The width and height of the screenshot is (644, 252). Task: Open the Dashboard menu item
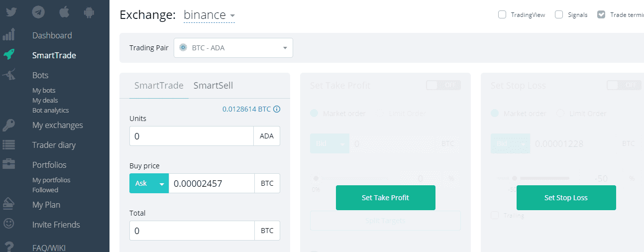(52, 35)
